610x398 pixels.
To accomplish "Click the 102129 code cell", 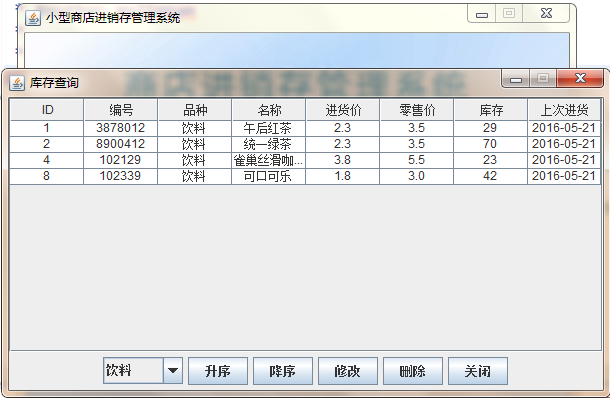I will tap(121, 160).
